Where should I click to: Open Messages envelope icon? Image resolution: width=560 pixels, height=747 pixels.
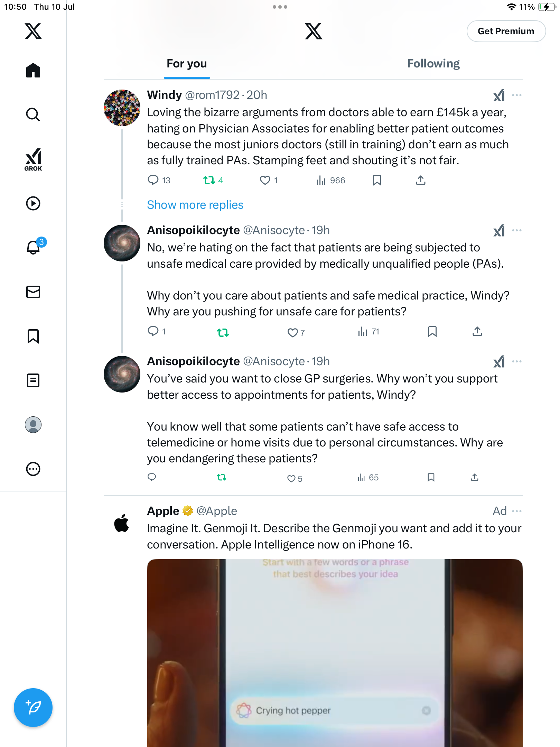(33, 292)
